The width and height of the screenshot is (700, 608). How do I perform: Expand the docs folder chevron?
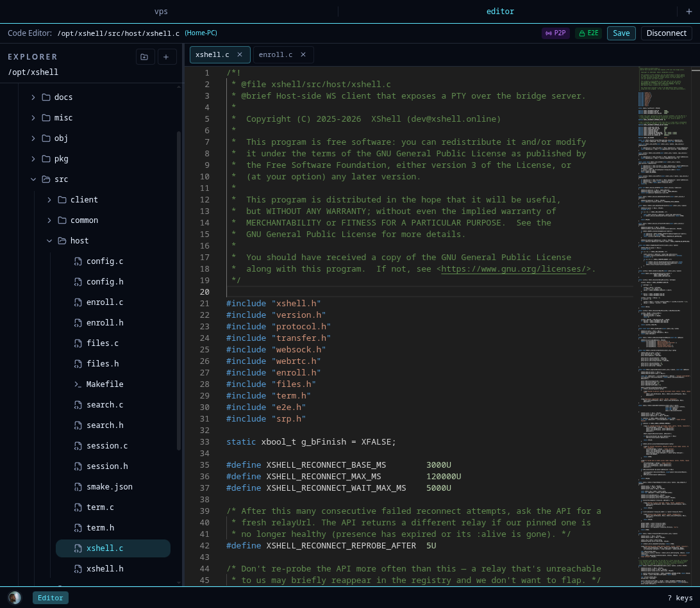33,97
